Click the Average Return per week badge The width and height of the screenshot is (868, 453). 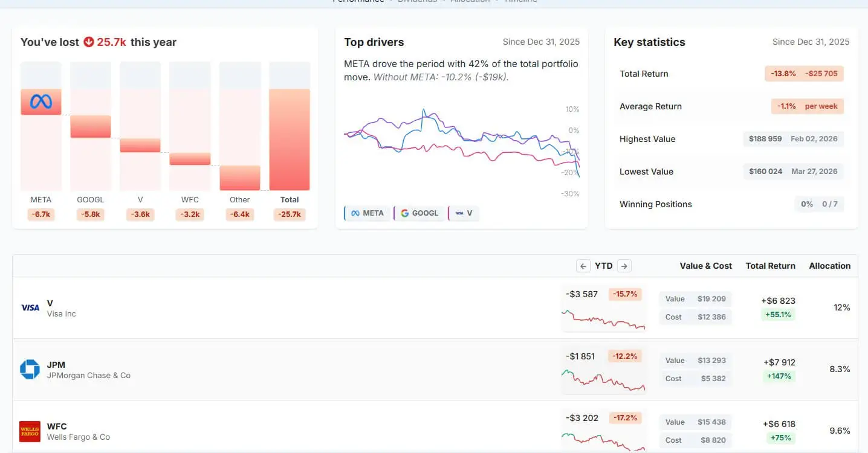(807, 106)
